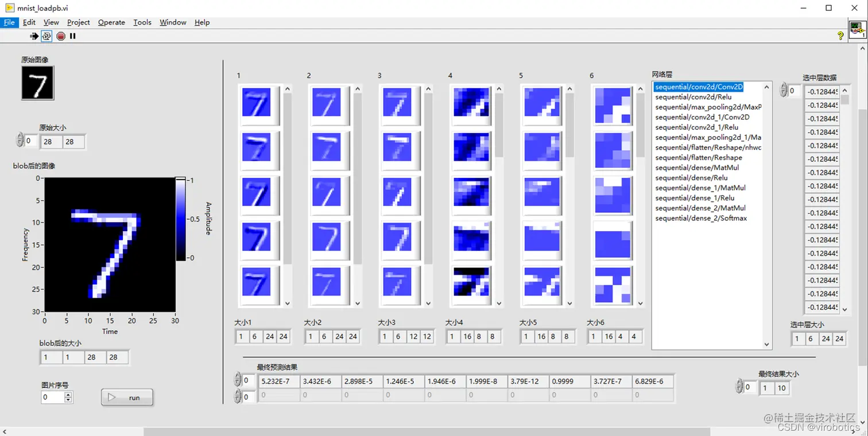Click the 6.829E-6 prediction value cell
Viewport: 868px width, 436px height.
653,381
